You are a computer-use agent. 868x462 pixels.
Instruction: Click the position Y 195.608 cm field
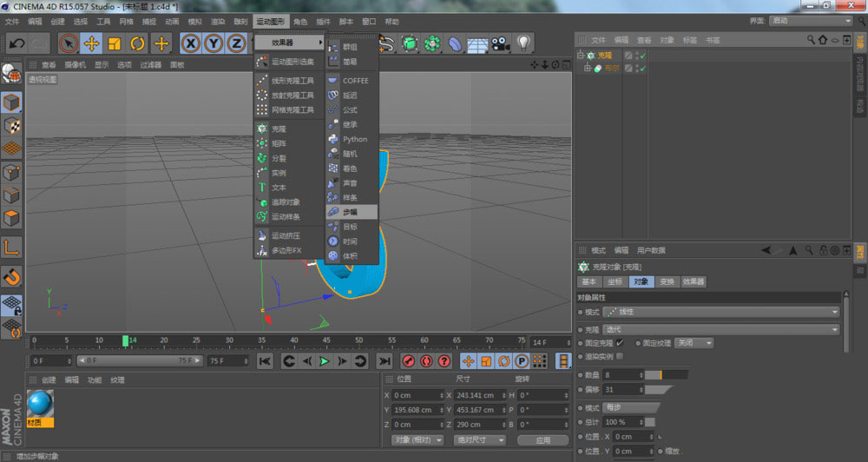(418, 410)
